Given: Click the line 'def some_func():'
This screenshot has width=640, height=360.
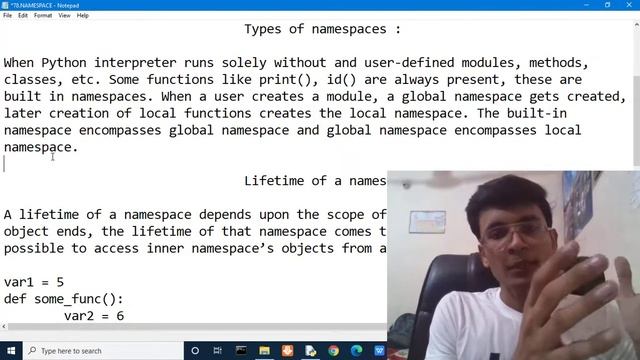Looking at the screenshot, I should (63, 299).
